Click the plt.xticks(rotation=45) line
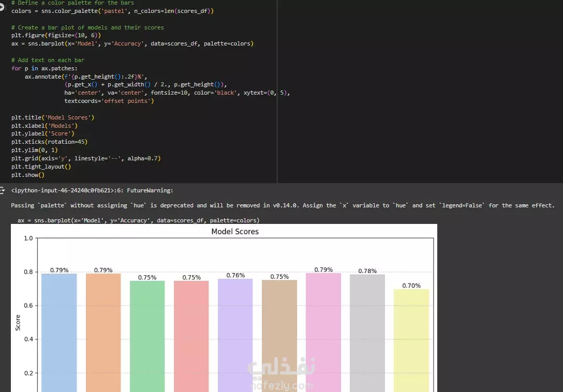The width and height of the screenshot is (563, 392). 49,142
